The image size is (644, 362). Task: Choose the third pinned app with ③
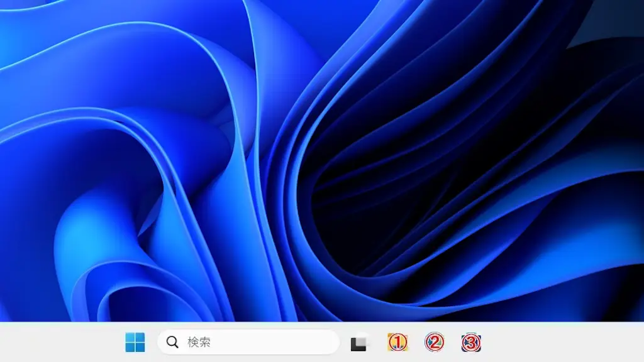coord(472,343)
